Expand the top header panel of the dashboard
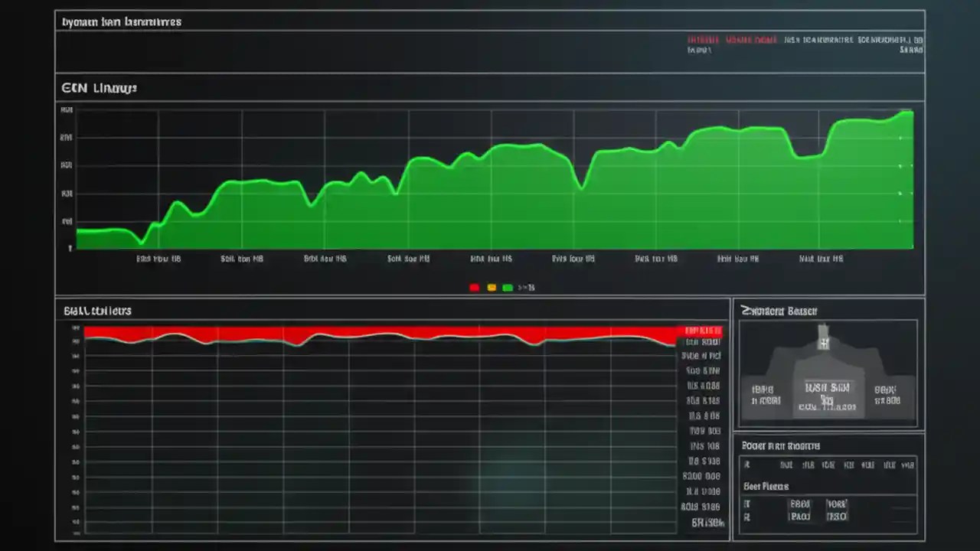 pyautogui.click(x=120, y=21)
